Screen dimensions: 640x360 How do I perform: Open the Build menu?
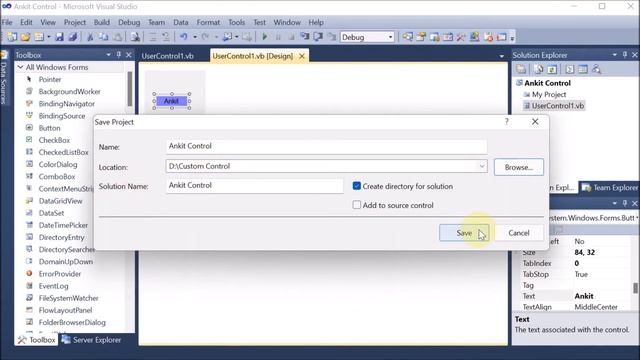click(x=102, y=22)
